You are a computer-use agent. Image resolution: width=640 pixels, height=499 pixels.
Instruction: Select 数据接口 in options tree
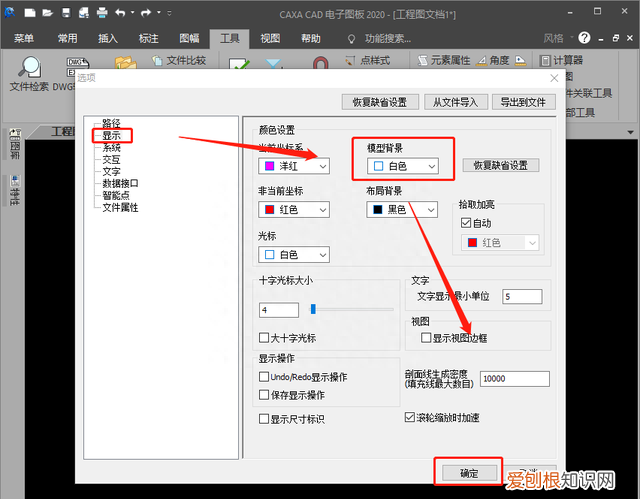[x=120, y=183]
